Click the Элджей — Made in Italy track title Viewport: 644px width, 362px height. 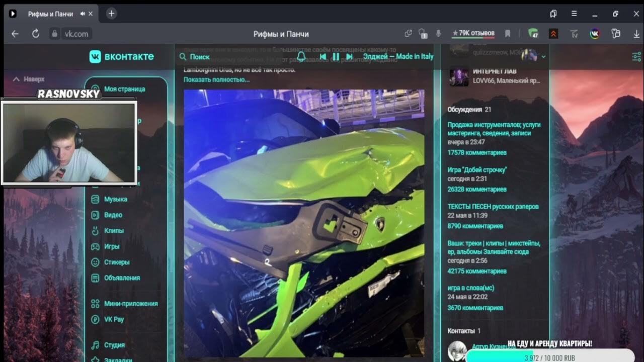398,56
